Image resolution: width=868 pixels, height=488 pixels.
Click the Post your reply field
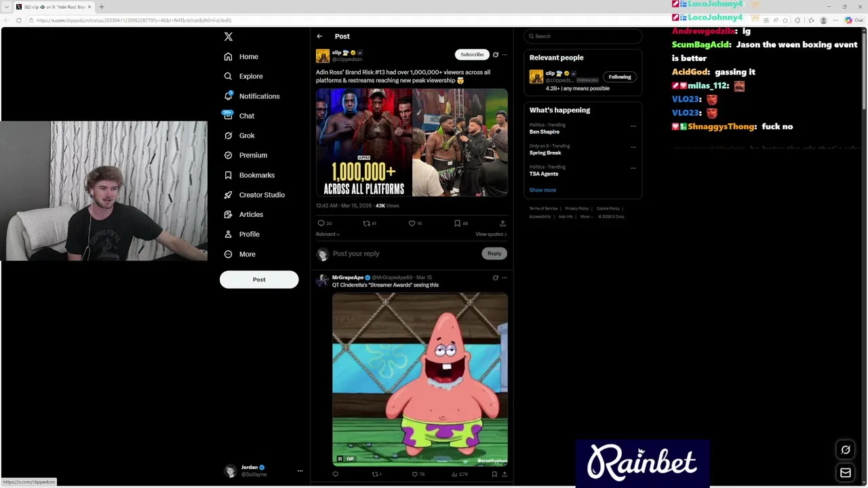point(406,253)
